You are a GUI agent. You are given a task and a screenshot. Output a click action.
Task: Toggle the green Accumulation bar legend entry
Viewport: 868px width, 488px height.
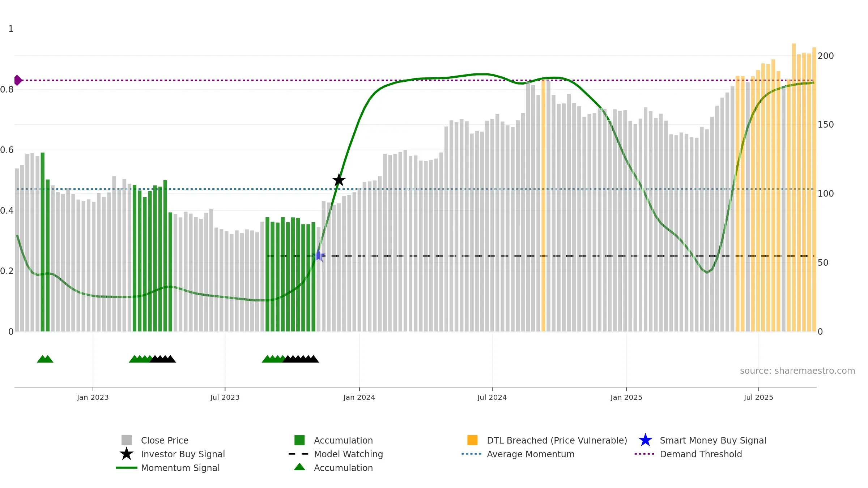pos(343,440)
